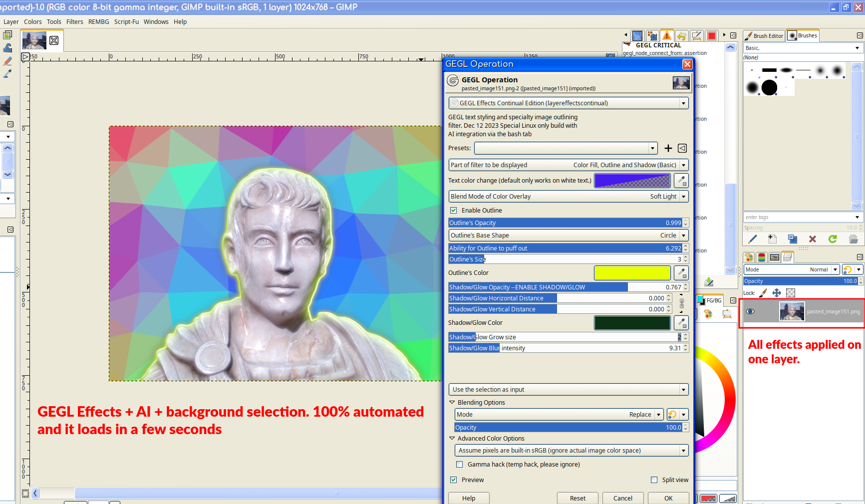Open the Tool Presets easel tab
The width and height of the screenshot is (865, 504).
click(697, 36)
